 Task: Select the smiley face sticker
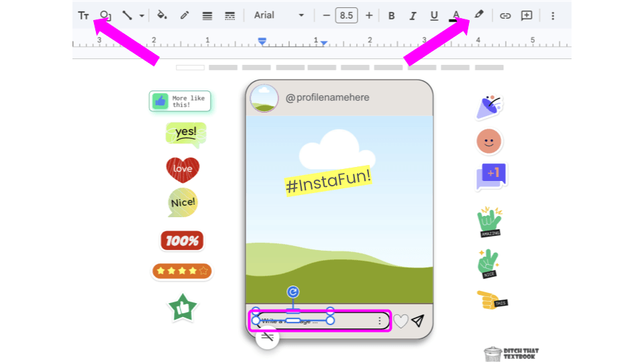pos(489,141)
